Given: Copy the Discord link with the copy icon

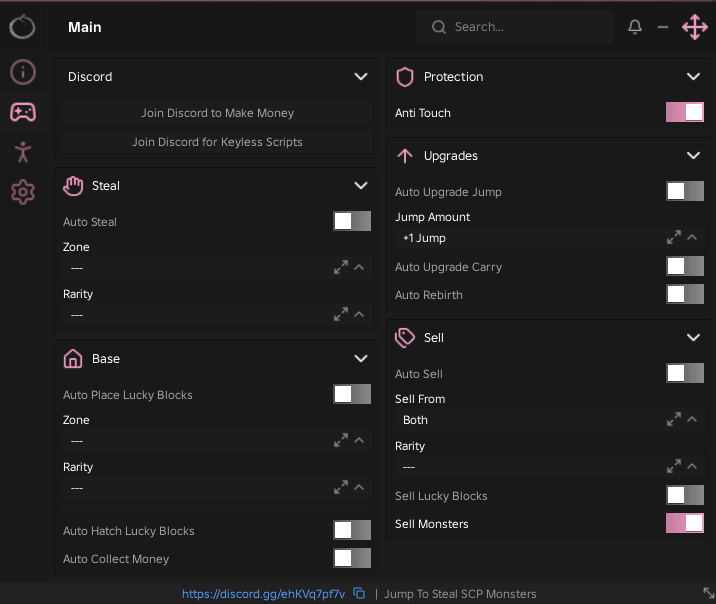Looking at the screenshot, I should tap(359, 593).
